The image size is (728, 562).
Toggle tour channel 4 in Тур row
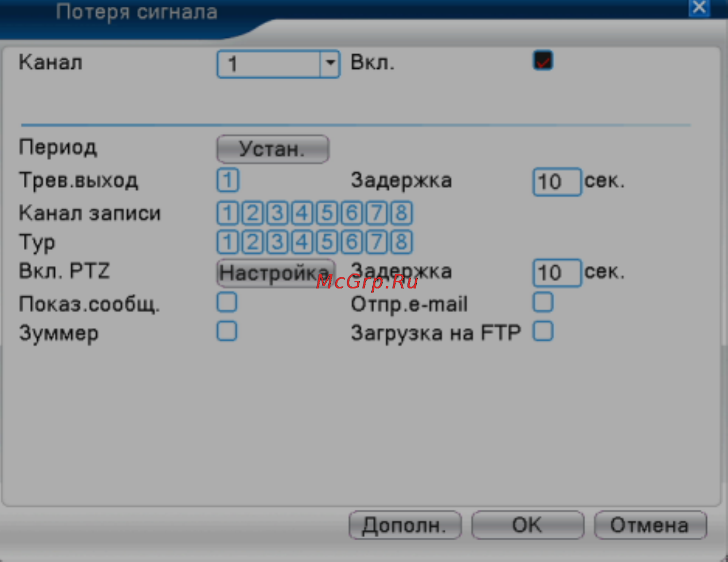coord(302,242)
